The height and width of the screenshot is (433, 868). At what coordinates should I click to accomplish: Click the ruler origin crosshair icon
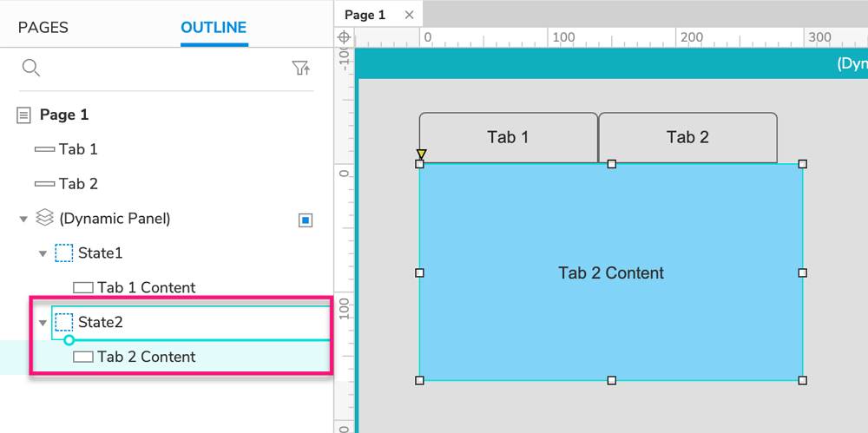(x=345, y=37)
